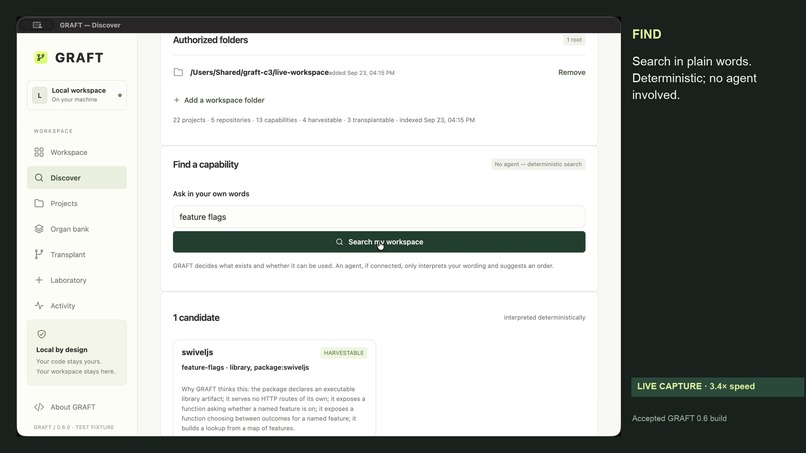This screenshot has height=453, width=806.
Task: Click the Workspace grid icon in sidebar
Action: coord(39,152)
